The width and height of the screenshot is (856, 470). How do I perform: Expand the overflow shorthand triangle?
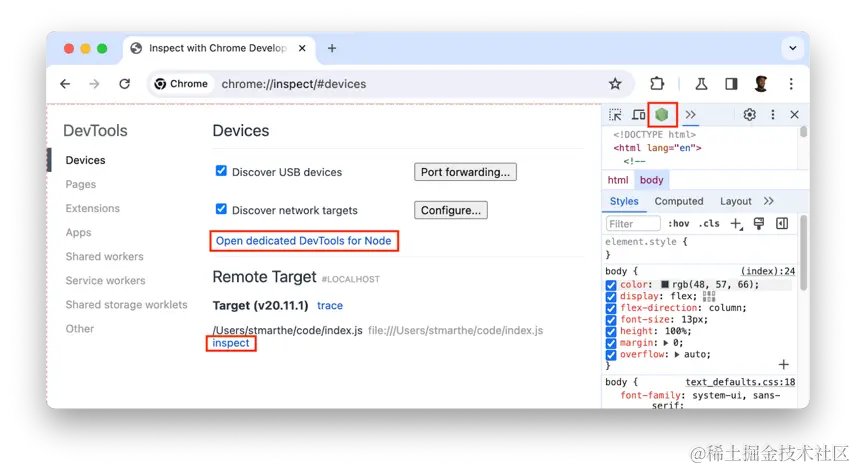pos(677,354)
